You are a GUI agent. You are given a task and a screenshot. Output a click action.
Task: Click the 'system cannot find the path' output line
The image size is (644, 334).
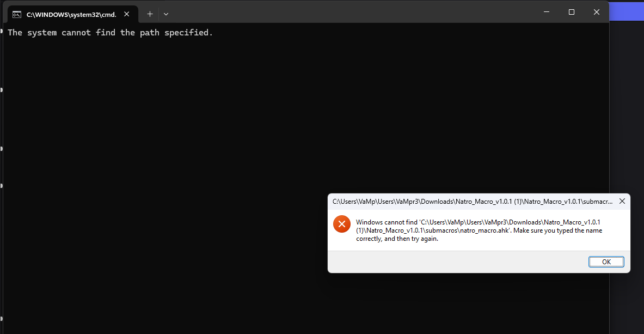click(x=109, y=32)
